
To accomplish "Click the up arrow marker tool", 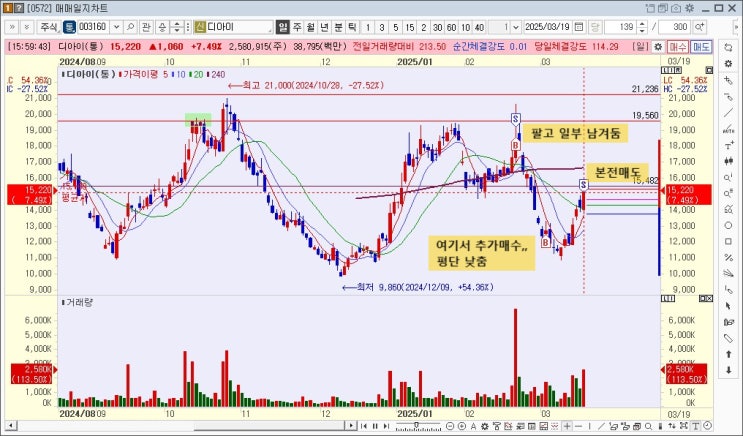I will [729, 354].
